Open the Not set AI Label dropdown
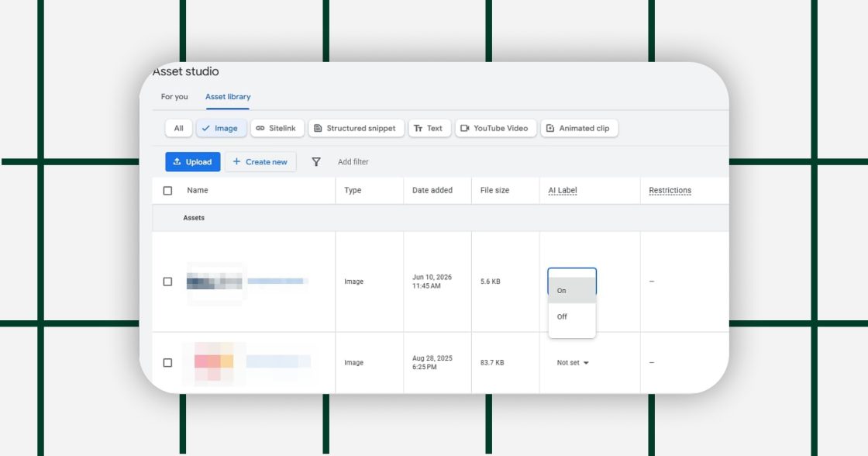The image size is (868, 456). point(573,362)
